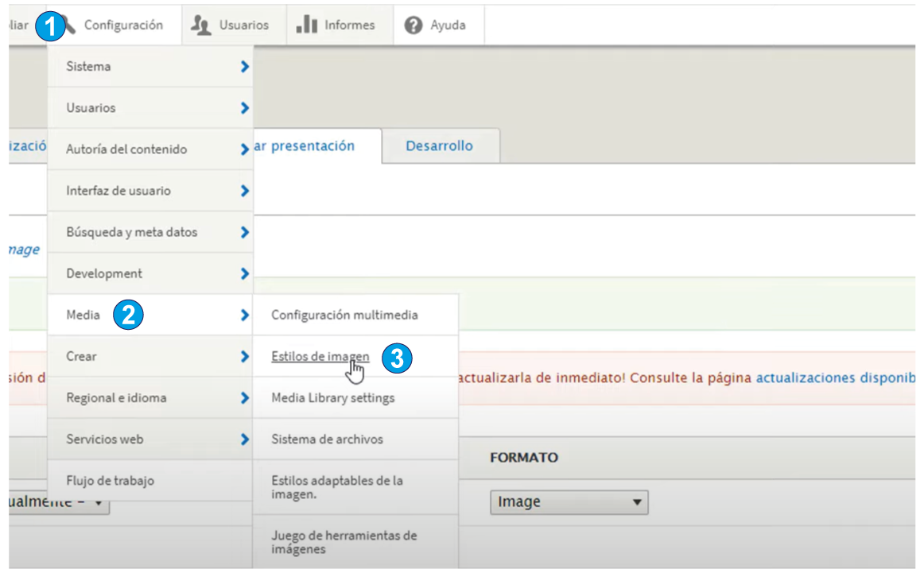This screenshot has height=573, width=924.
Task: Select Servicios web menu entry
Action: [x=150, y=439]
